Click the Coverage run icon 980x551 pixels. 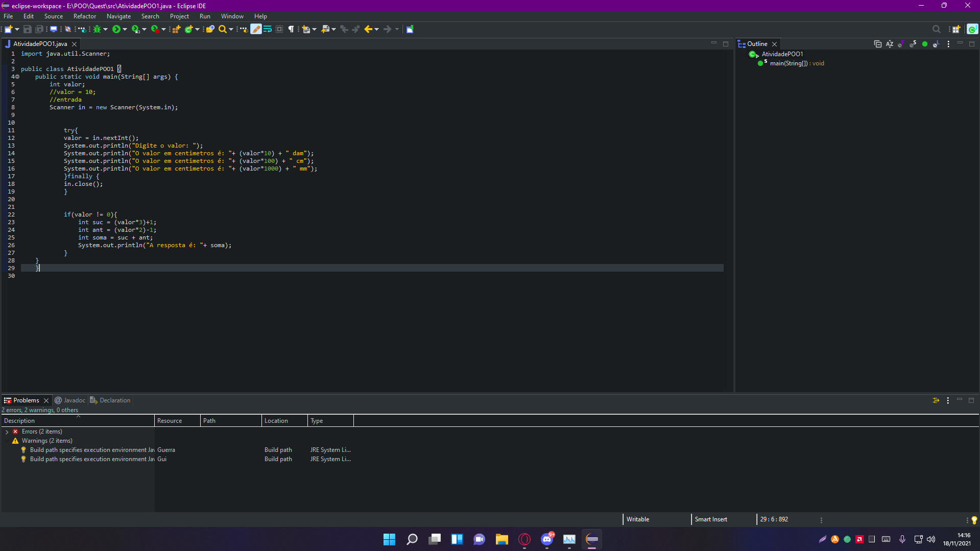[135, 29]
